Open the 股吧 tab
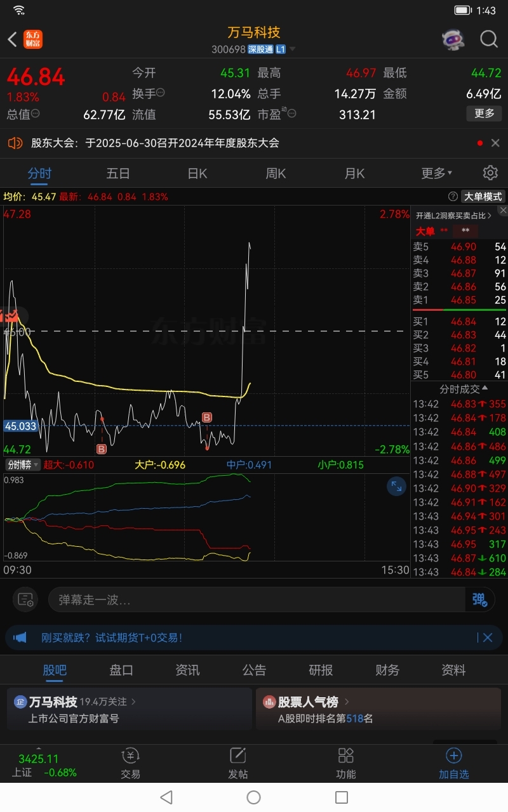 [55, 670]
